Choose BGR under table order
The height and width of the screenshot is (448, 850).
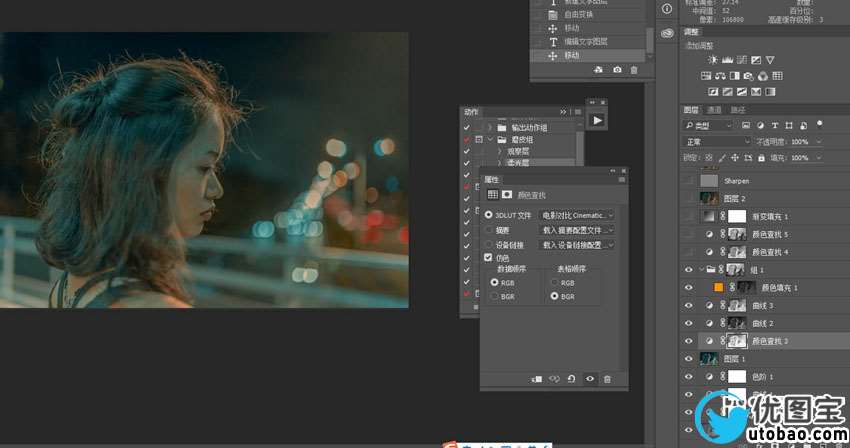[554, 296]
